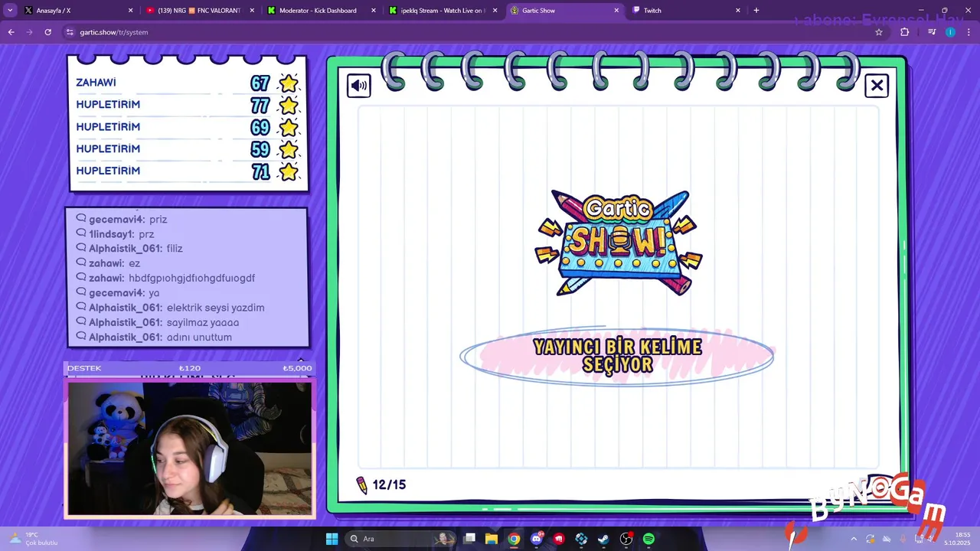Viewport: 980px width, 551px height.
Task: Click chat message "sayilmaz yaaaa"
Action: (x=203, y=322)
